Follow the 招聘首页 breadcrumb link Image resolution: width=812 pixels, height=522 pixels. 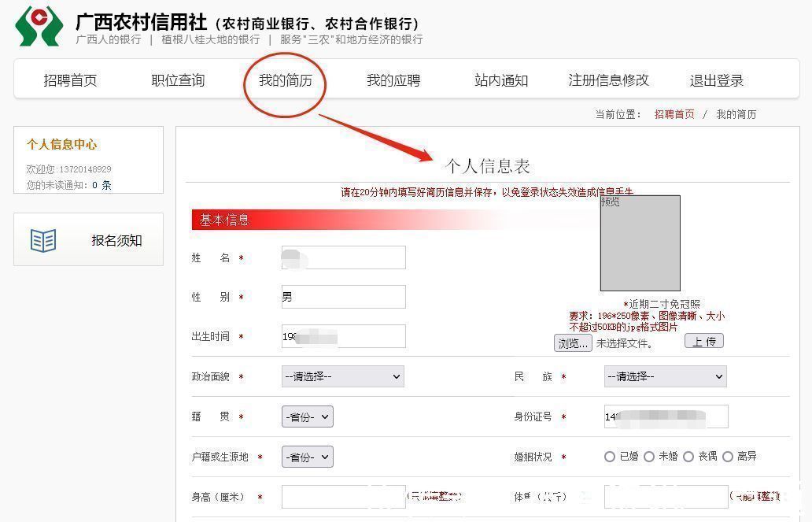click(674, 114)
